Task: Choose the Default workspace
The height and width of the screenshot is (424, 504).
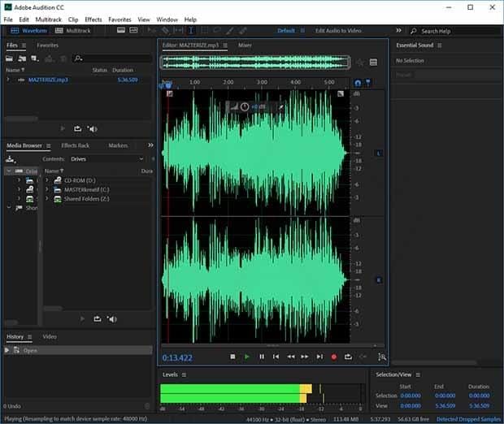Action: pyautogui.click(x=286, y=31)
